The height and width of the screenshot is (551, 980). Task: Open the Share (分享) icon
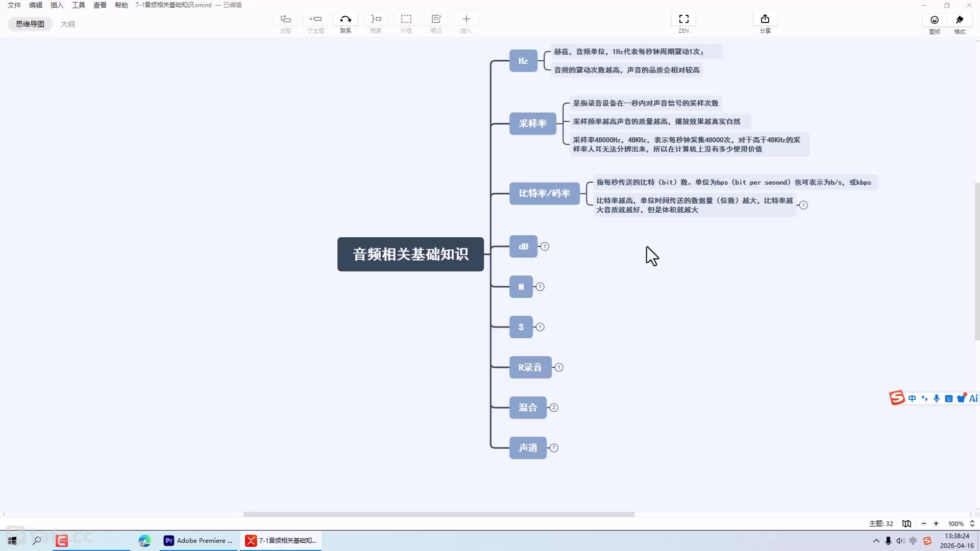click(x=765, y=19)
